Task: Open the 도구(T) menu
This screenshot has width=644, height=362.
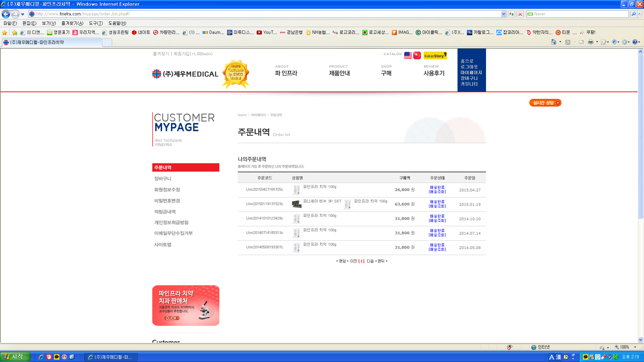Action: point(96,23)
